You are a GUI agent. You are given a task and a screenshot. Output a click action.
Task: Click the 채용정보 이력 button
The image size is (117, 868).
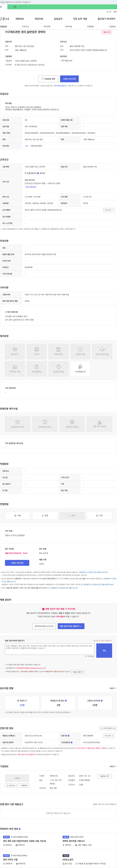pyautogui.click(x=105, y=776)
